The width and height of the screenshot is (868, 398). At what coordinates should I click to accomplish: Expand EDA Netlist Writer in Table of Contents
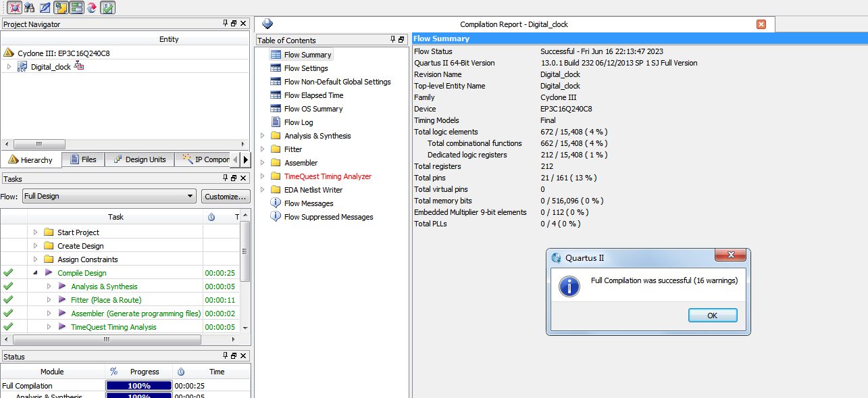coord(263,190)
